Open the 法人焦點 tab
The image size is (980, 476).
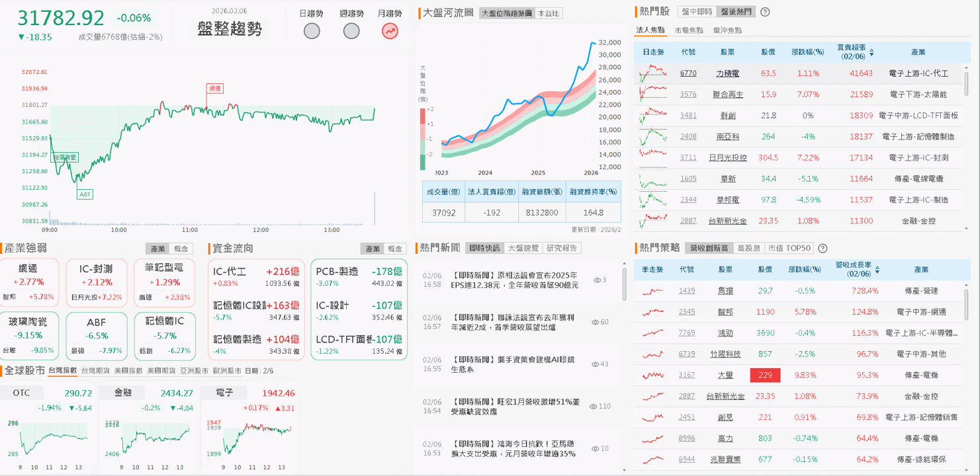(x=650, y=30)
